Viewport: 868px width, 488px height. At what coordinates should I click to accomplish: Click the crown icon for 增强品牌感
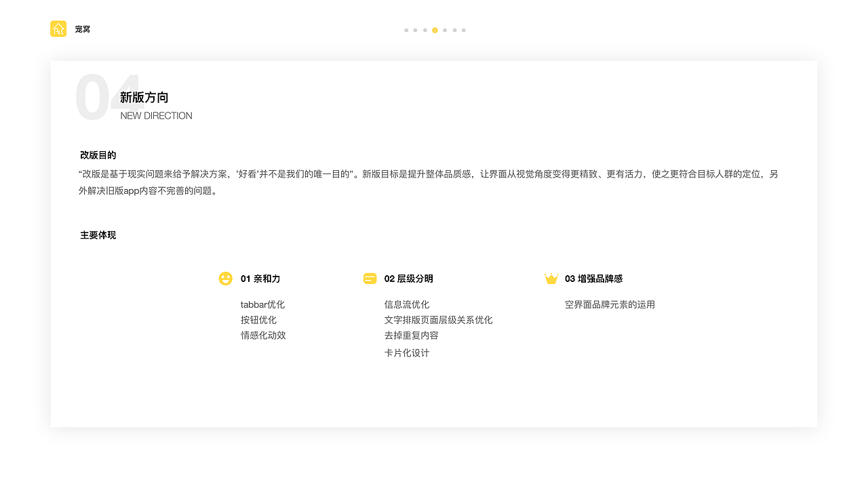coord(551,278)
